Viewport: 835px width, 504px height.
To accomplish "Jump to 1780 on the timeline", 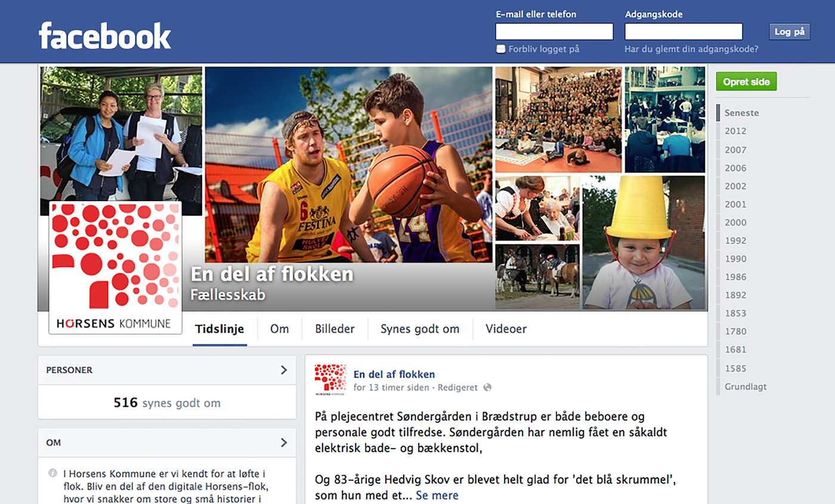I will point(735,332).
